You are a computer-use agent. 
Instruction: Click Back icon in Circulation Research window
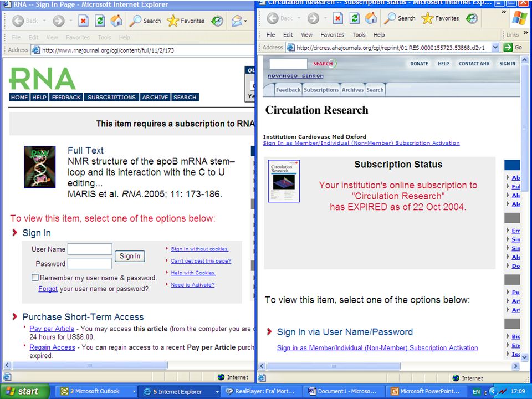273,18
